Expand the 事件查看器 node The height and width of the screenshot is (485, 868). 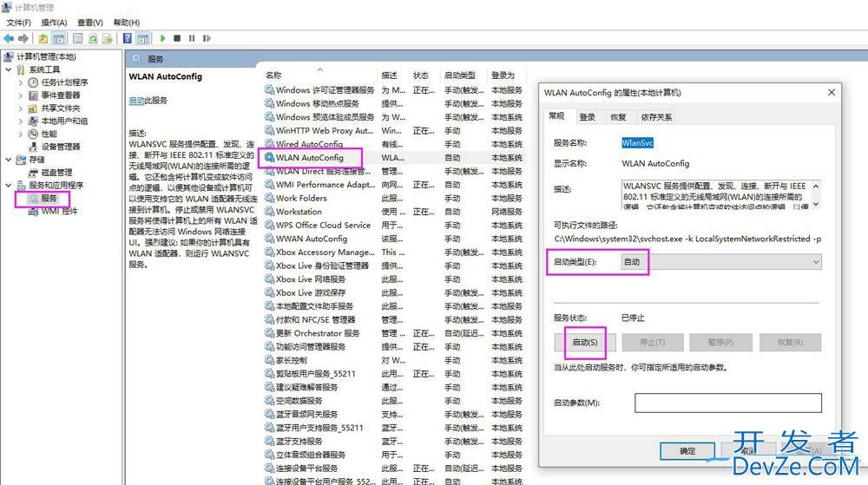pos(21,95)
